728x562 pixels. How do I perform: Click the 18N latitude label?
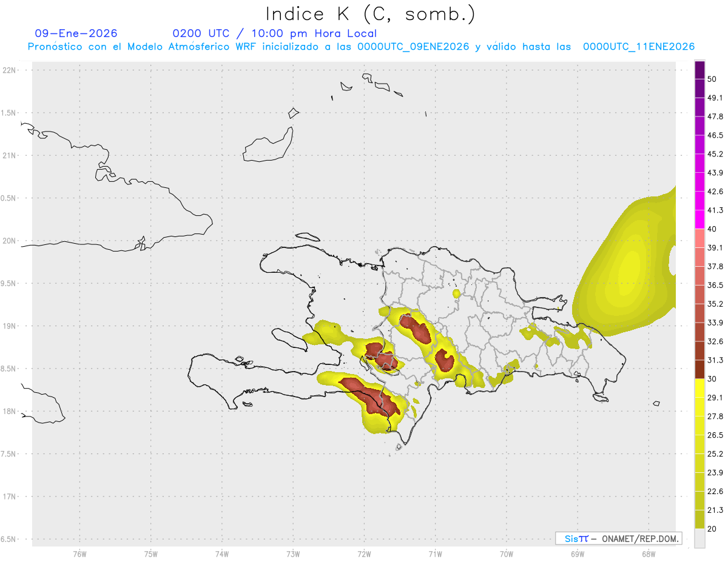tap(10, 411)
